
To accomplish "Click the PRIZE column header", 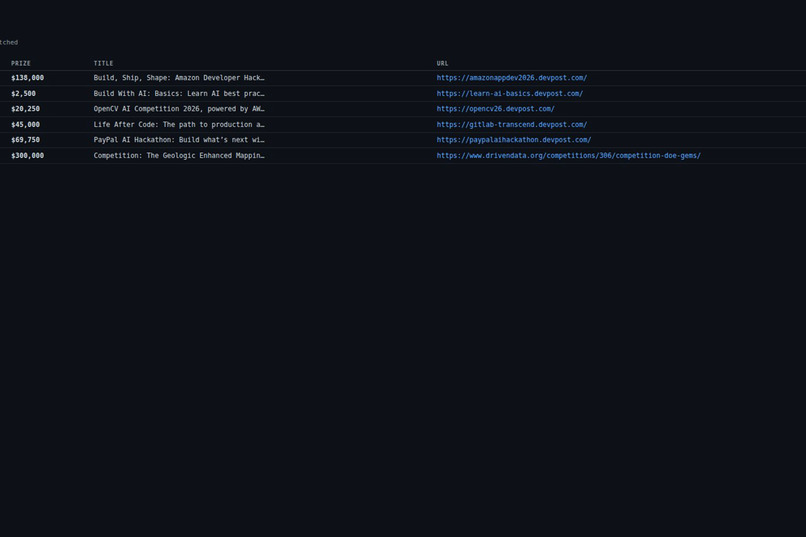I will (x=21, y=63).
